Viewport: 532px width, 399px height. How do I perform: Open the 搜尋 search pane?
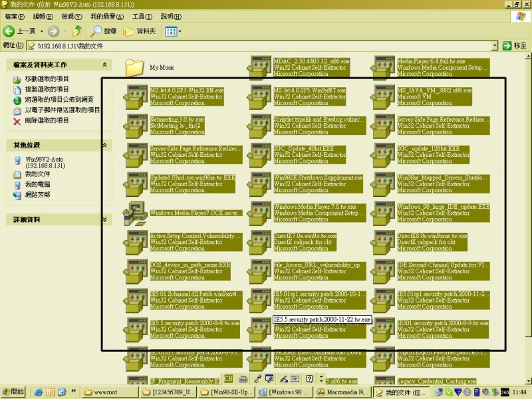[104, 31]
